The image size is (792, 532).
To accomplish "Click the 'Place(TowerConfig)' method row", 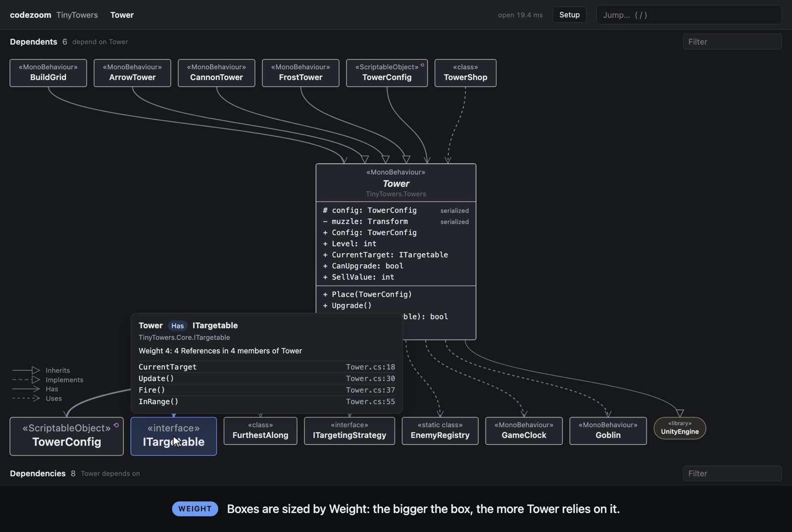I will click(x=396, y=294).
